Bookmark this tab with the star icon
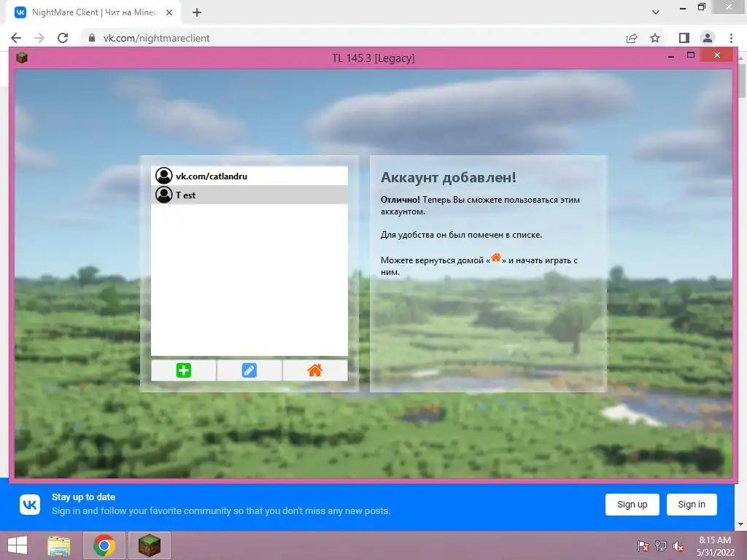 pyautogui.click(x=655, y=38)
